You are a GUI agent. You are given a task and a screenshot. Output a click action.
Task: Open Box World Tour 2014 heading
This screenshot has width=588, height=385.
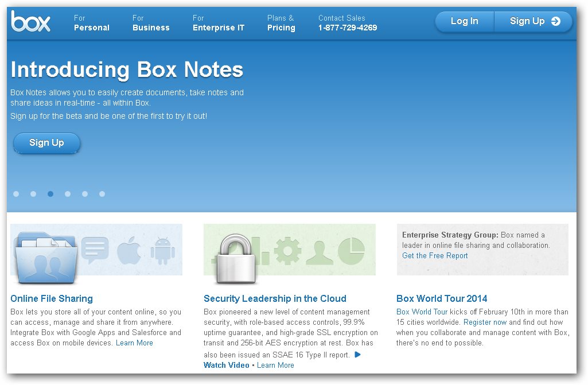click(442, 299)
